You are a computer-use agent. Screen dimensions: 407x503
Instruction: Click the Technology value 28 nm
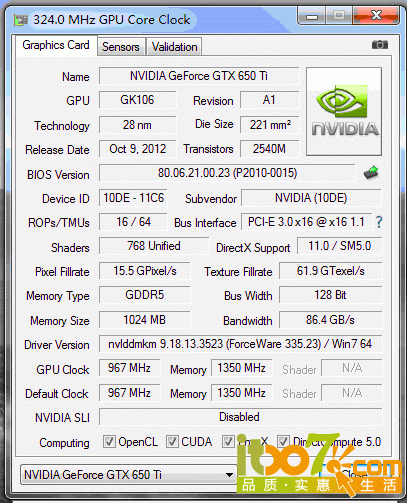[137, 125]
